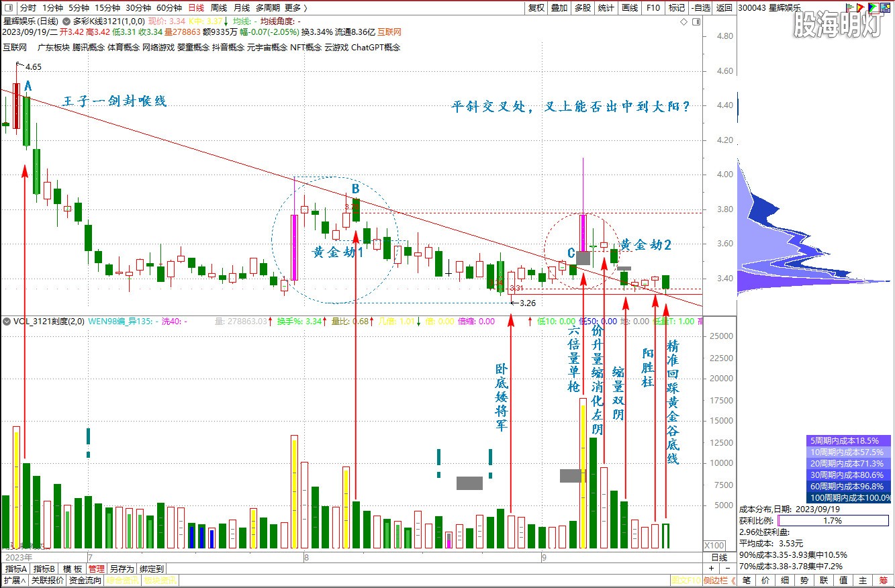Click the 婴童概念 concept tag

pos(193,48)
